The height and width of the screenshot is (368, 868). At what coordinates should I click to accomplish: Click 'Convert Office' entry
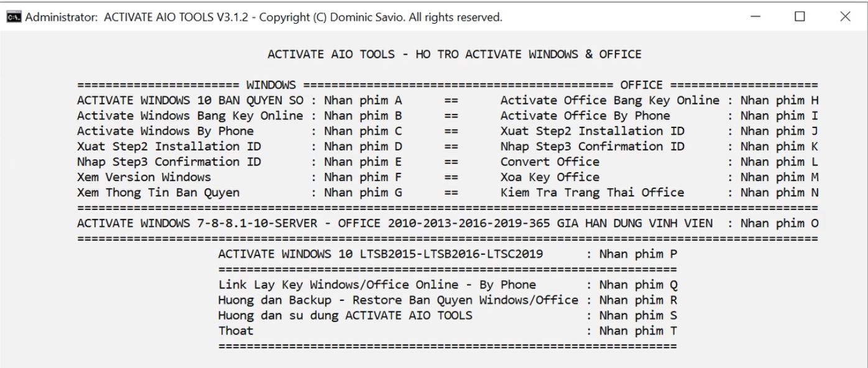(x=550, y=162)
